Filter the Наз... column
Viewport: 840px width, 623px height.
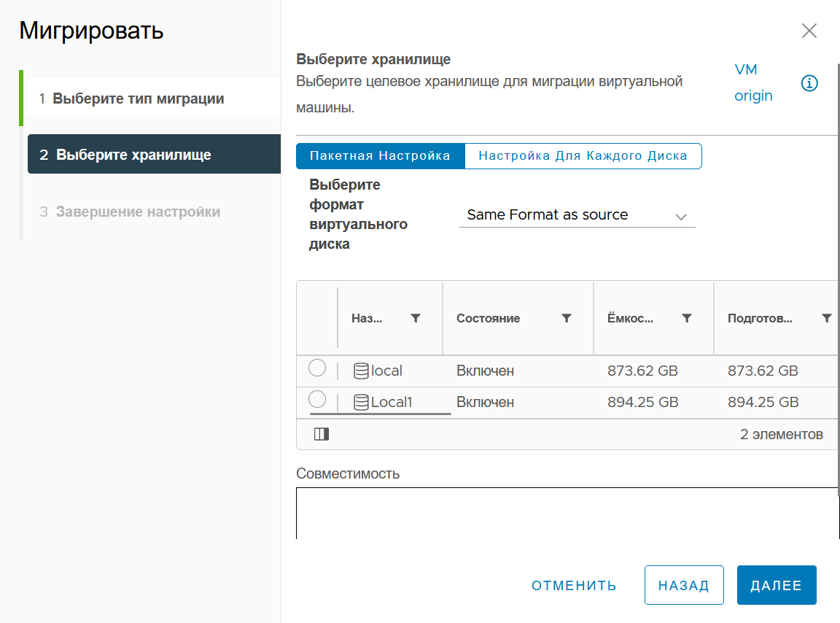coord(415,319)
